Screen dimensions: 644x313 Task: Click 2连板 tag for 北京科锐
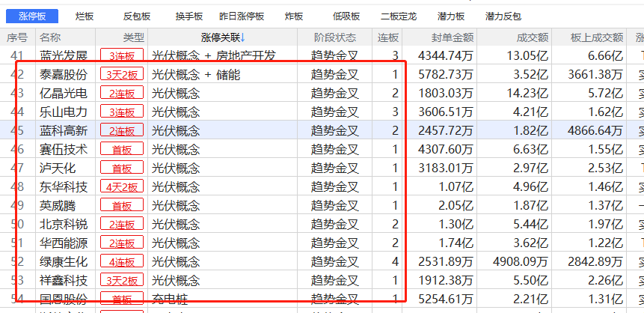tap(122, 224)
